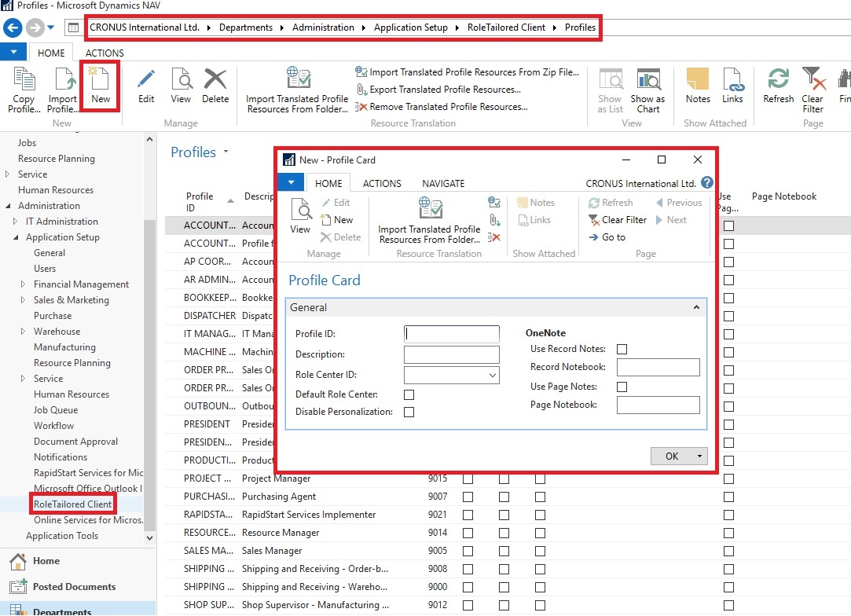Click into the Profile ID text field

(x=452, y=334)
